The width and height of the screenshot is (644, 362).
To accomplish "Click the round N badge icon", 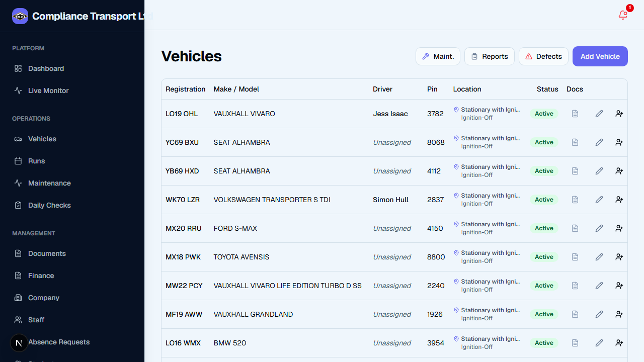I will (19, 343).
